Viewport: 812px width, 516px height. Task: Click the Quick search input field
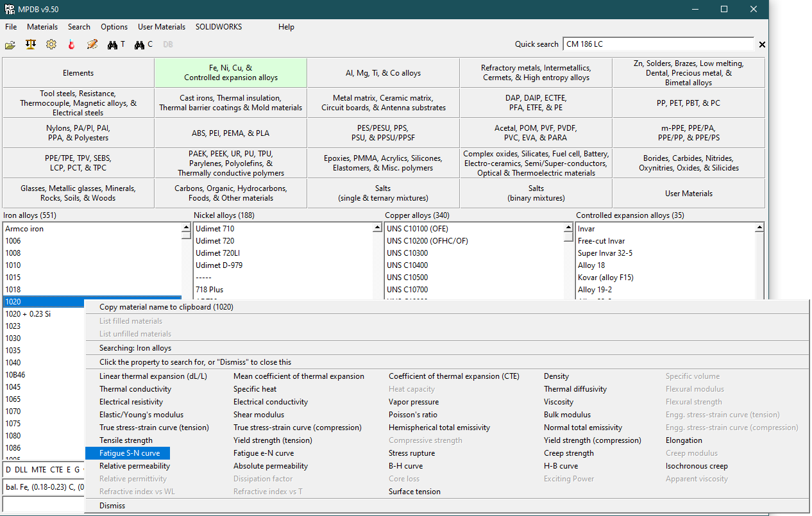coord(657,44)
